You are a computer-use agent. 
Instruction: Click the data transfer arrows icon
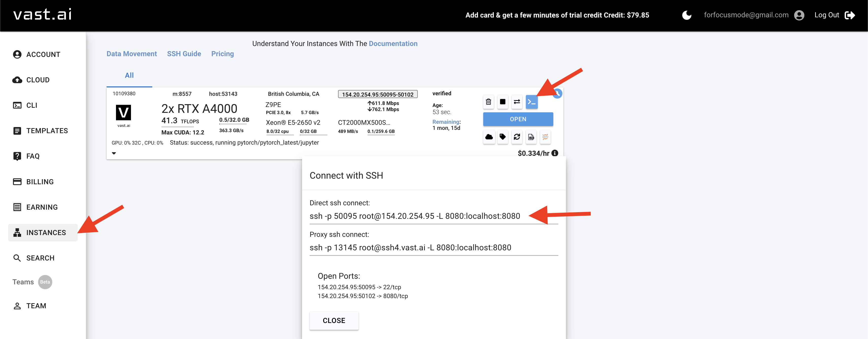[x=516, y=102]
